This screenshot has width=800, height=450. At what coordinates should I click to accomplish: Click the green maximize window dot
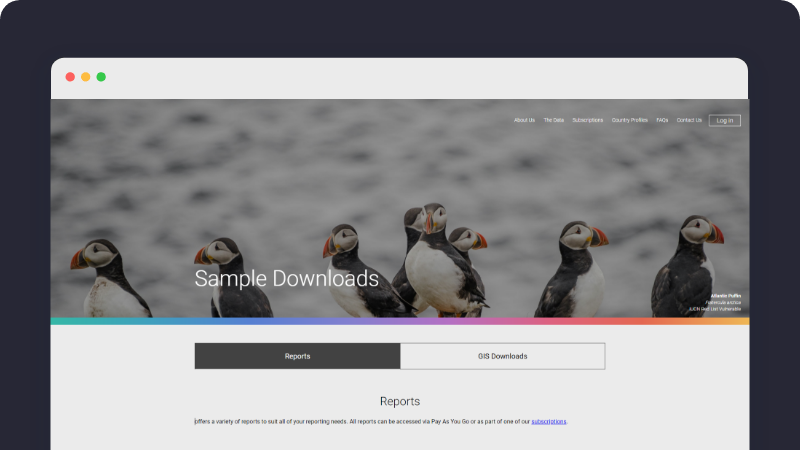click(101, 77)
